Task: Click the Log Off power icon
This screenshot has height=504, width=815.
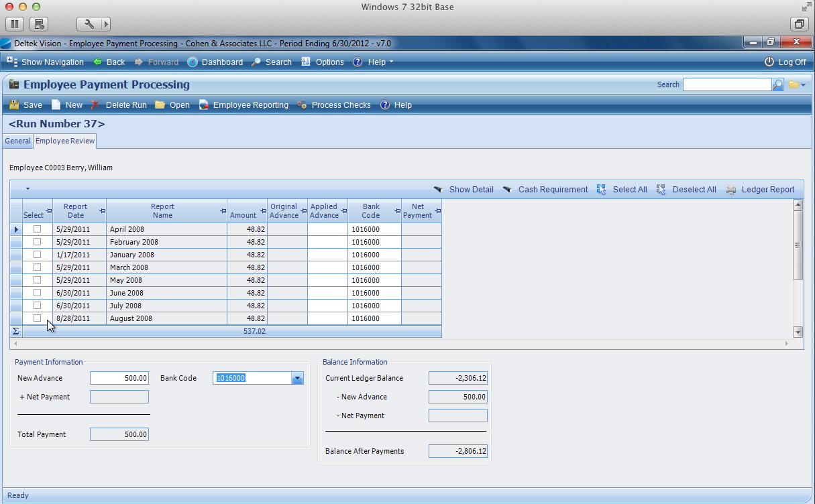Action: (769, 62)
